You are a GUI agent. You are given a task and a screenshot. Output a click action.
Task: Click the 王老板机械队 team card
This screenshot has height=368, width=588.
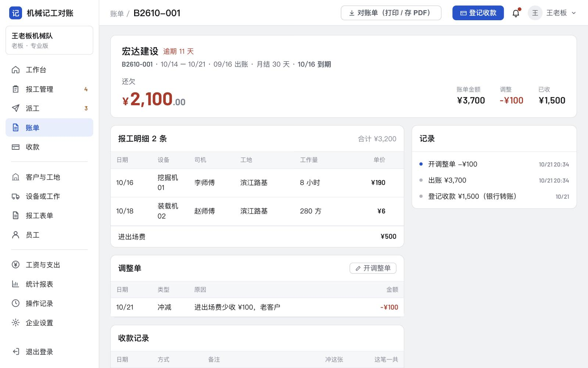(x=49, y=40)
